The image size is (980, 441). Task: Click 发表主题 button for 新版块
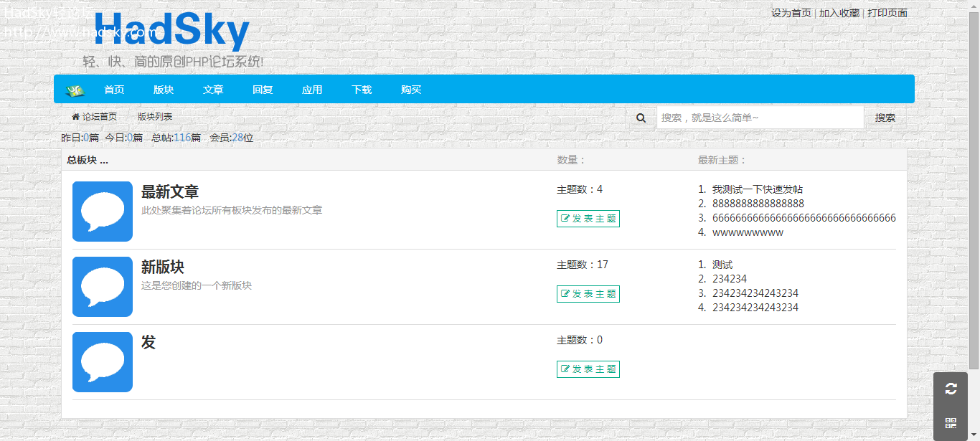tap(588, 294)
